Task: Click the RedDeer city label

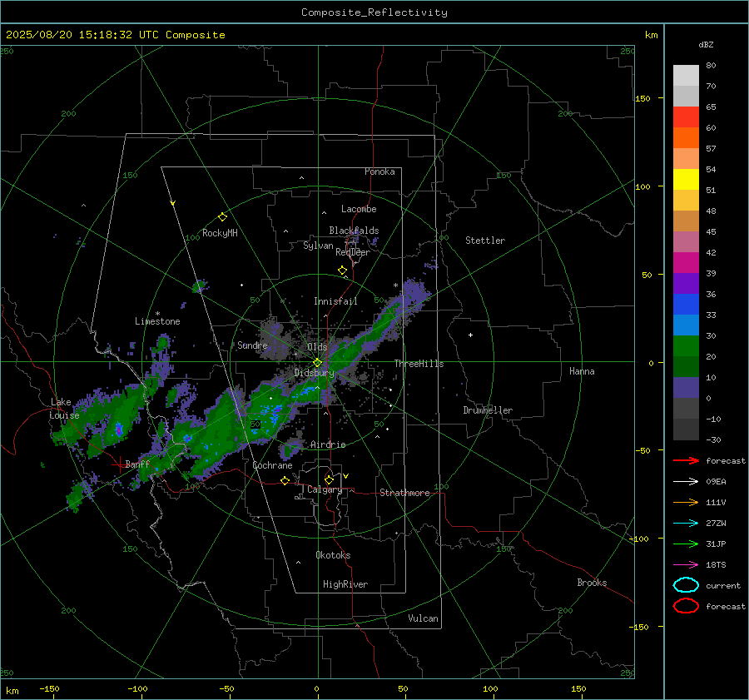Action: pyautogui.click(x=353, y=252)
